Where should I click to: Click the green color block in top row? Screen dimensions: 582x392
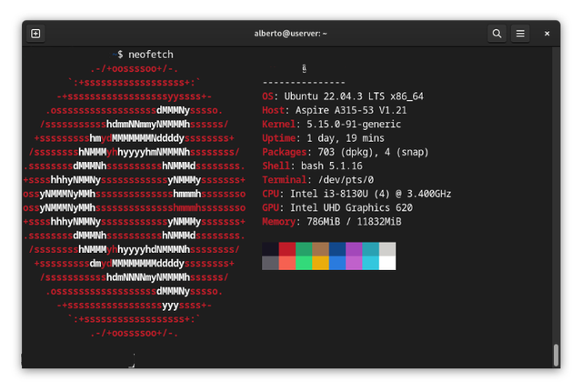click(x=304, y=249)
